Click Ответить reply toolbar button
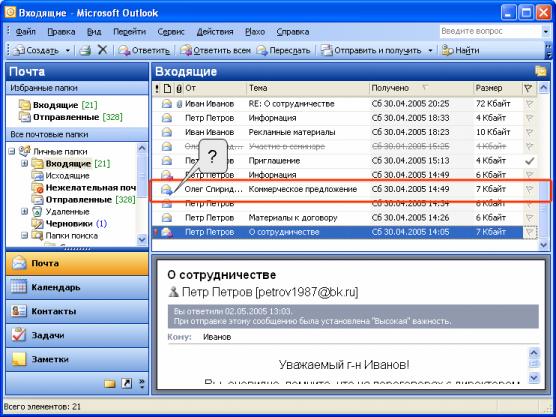This screenshot has width=556, height=417. (x=144, y=51)
